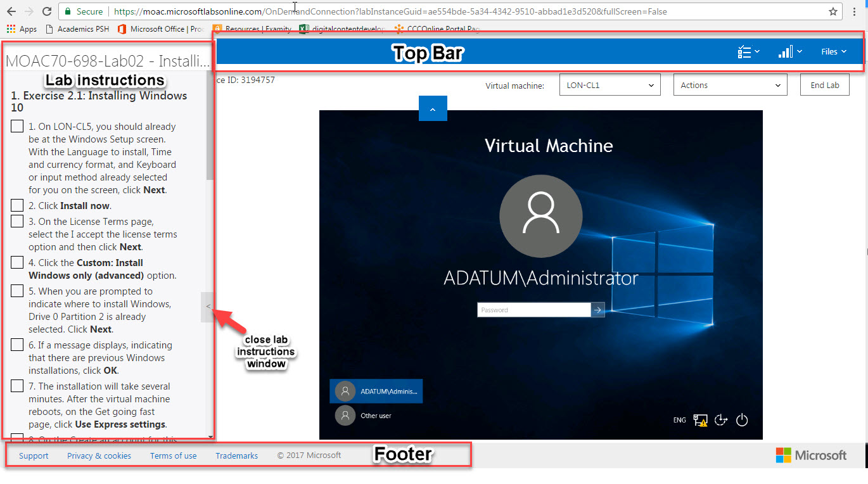Open the Files menu

point(834,52)
